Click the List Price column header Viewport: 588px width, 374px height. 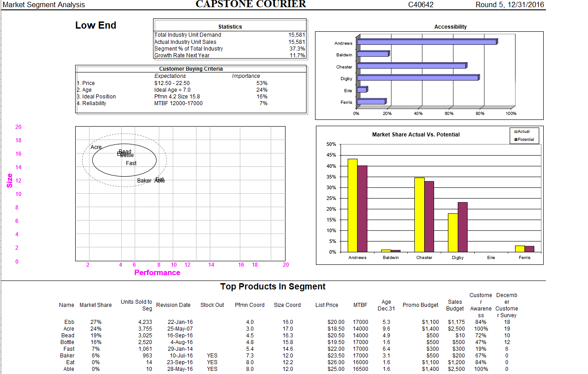pyautogui.click(x=327, y=305)
